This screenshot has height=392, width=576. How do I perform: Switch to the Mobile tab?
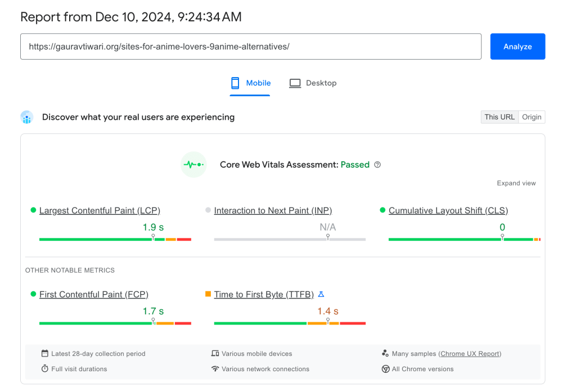pos(250,83)
